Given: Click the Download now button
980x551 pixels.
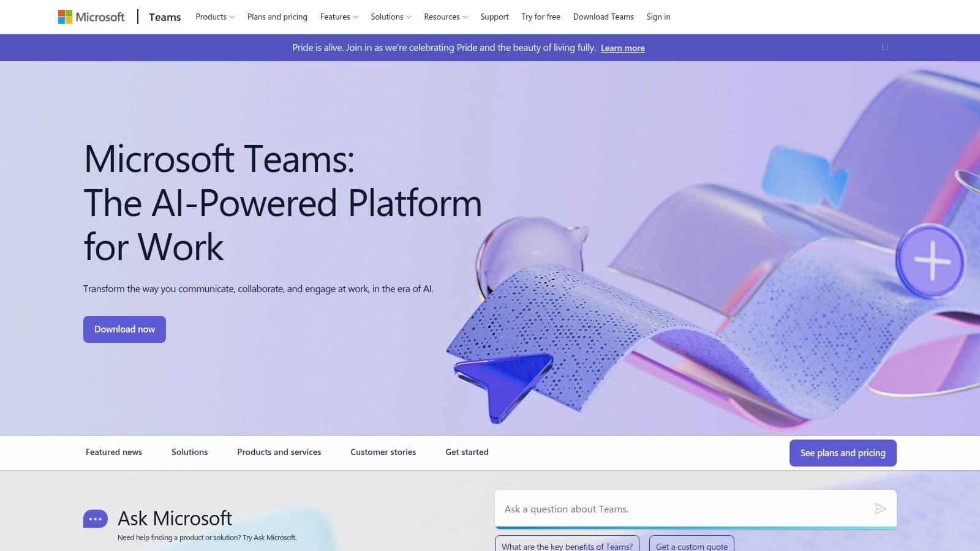Looking at the screenshot, I should (124, 329).
